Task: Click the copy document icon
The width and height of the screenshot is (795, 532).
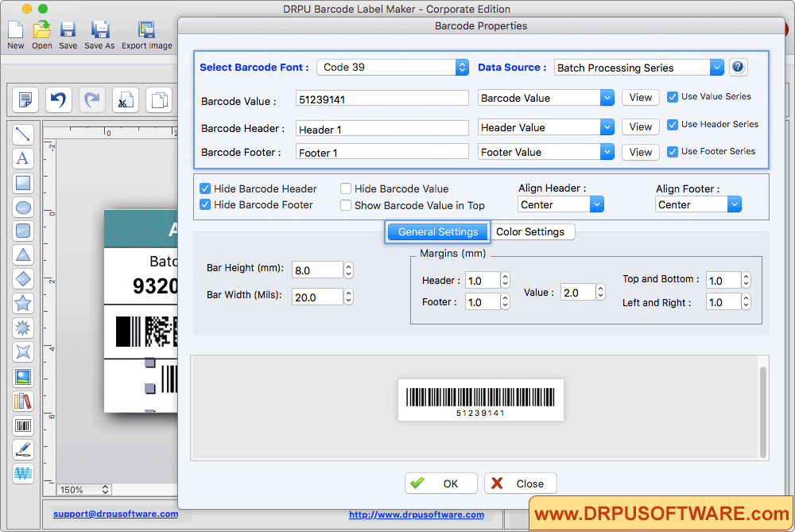Action: [159, 99]
